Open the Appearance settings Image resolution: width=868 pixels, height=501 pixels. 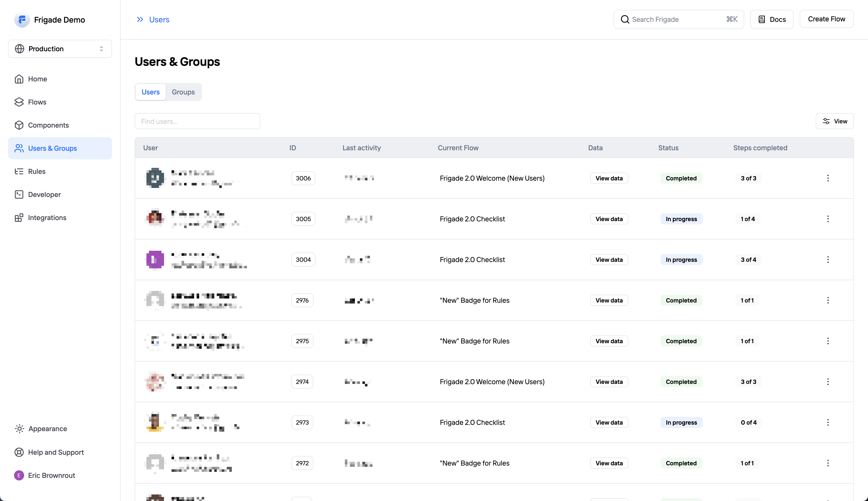point(47,429)
